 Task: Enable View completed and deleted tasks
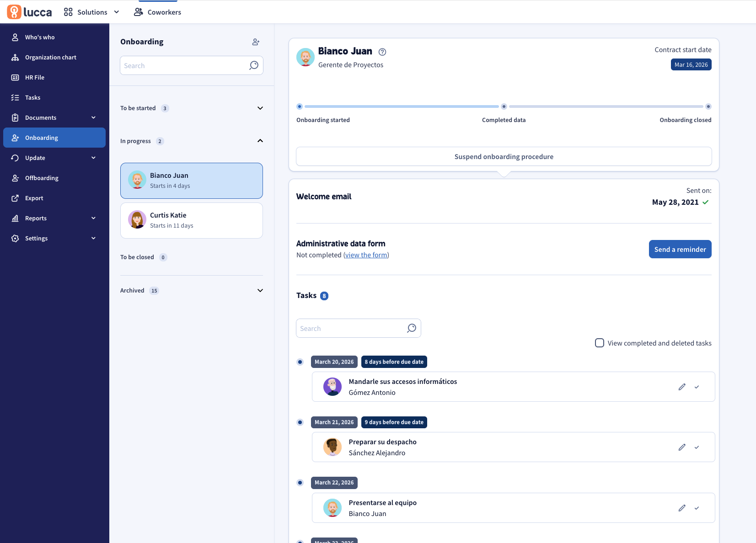coord(600,343)
